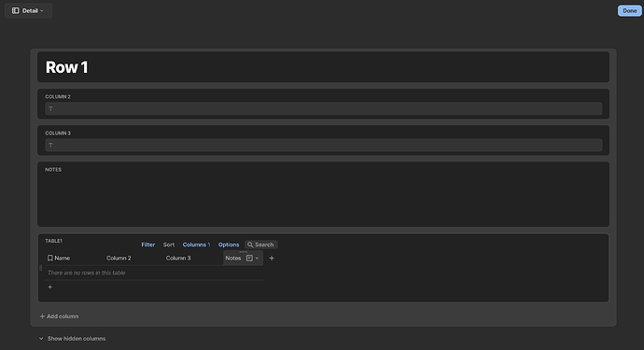The height and width of the screenshot is (350, 644).
Task: Click the magnifier search icon
Action: click(x=250, y=245)
